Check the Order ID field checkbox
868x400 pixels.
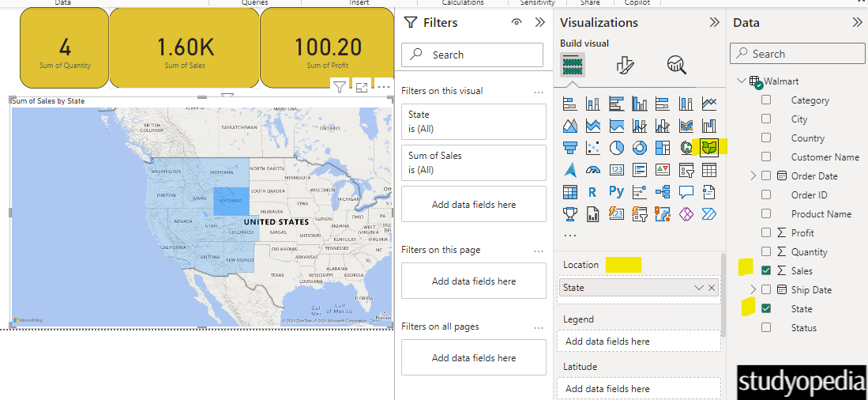click(x=766, y=195)
